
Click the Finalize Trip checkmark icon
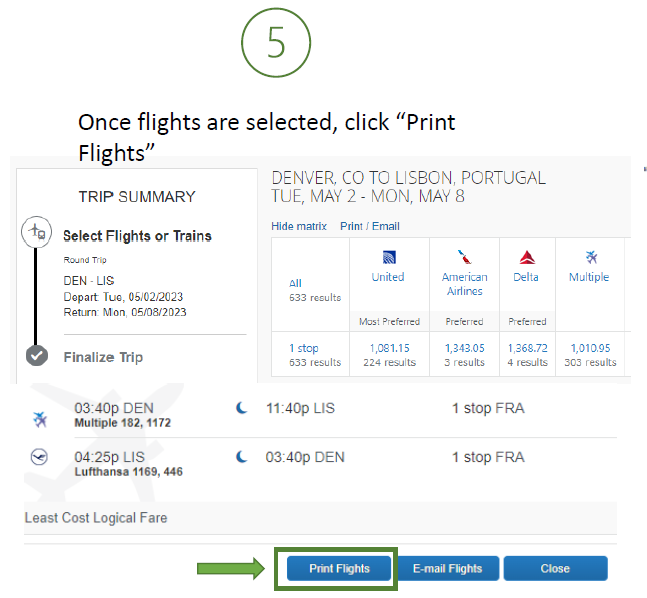click(x=37, y=356)
